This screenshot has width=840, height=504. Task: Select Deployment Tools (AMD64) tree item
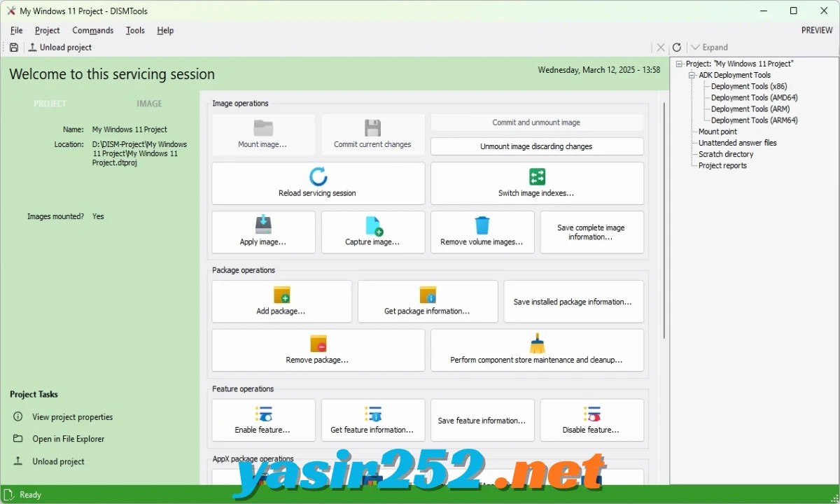point(755,97)
